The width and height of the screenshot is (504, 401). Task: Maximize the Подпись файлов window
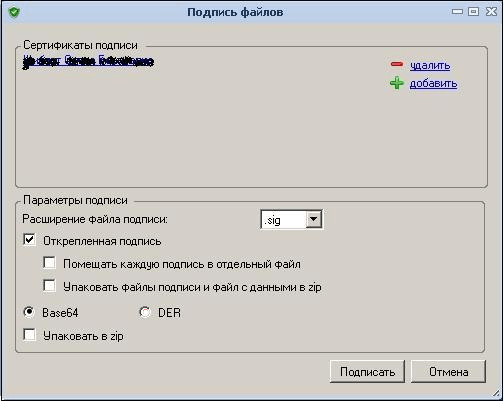click(473, 12)
